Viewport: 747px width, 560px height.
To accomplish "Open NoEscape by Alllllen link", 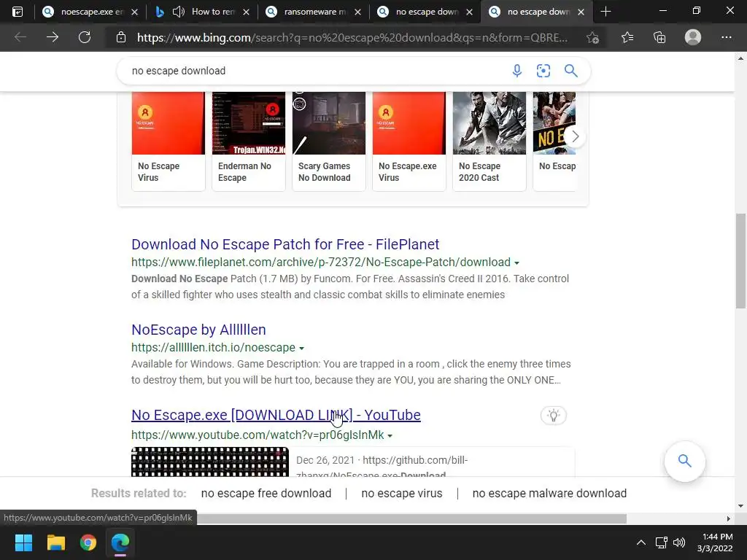I will tap(198, 330).
